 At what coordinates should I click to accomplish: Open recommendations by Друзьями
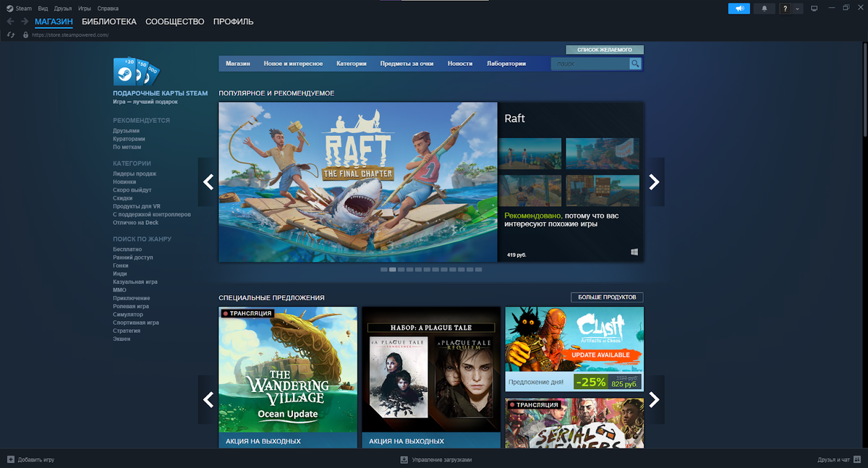click(x=126, y=131)
